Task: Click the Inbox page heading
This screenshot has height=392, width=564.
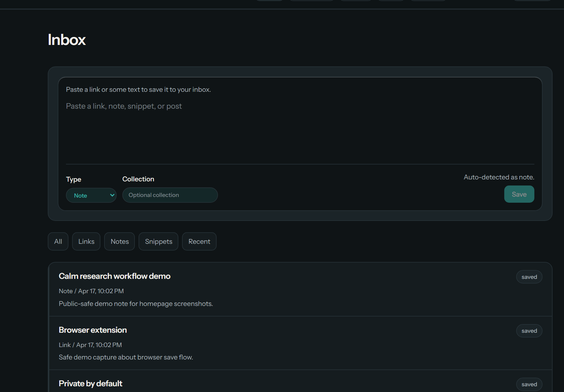Action: [x=67, y=40]
